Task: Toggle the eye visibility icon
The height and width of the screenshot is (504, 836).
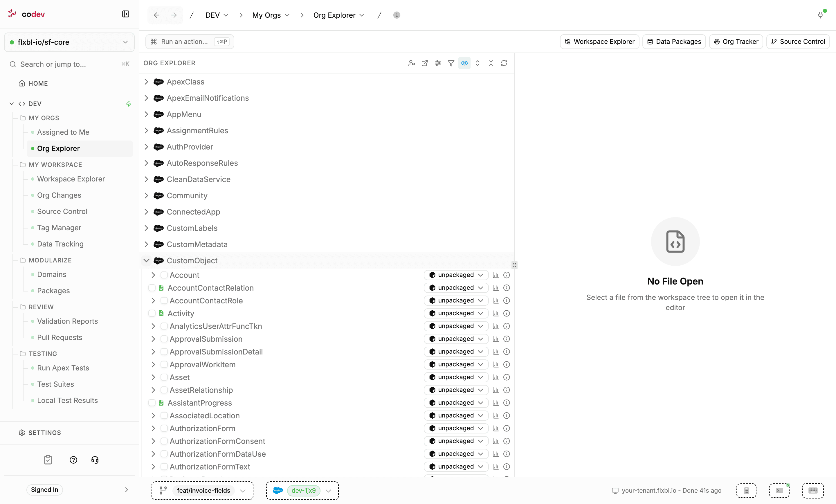Action: pos(464,63)
